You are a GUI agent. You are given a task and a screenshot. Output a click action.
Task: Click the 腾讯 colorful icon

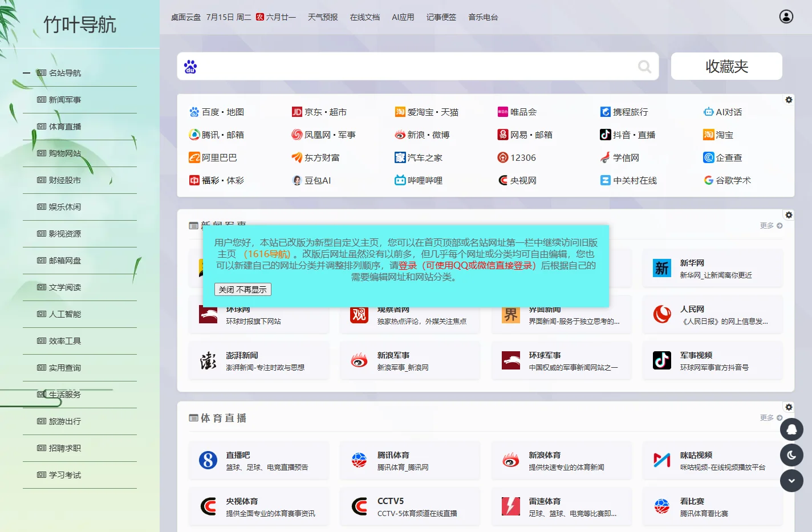[194, 135]
